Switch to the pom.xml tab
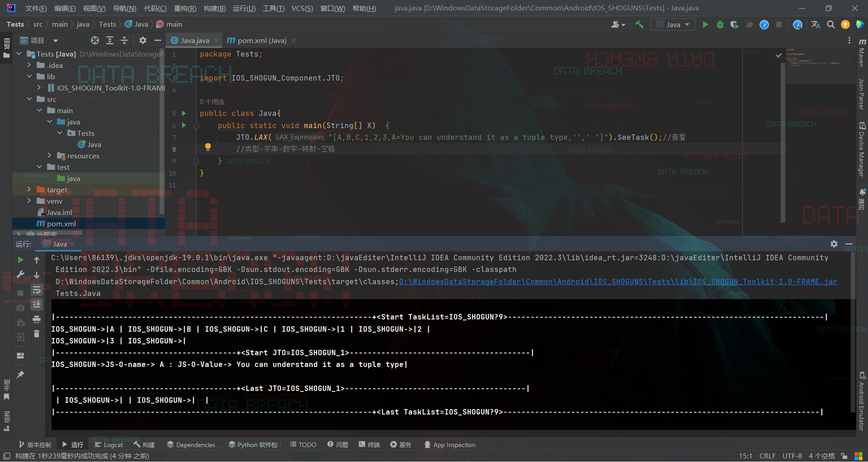 pyautogui.click(x=258, y=40)
